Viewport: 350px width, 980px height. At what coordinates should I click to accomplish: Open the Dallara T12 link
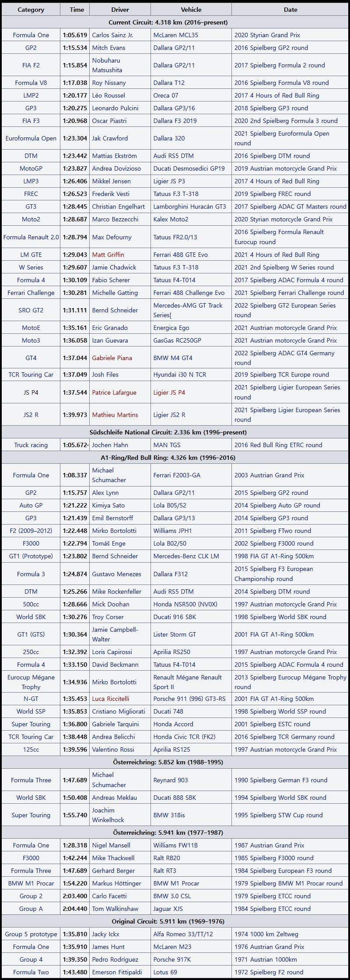[169, 83]
